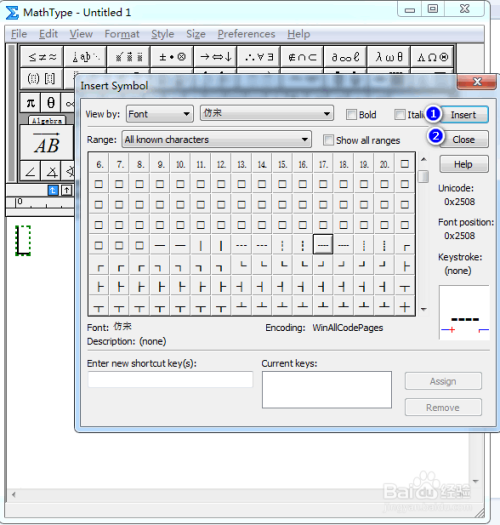Viewport: 500px width, 525px height.
Task: Click the Close button in dialog
Action: click(463, 139)
